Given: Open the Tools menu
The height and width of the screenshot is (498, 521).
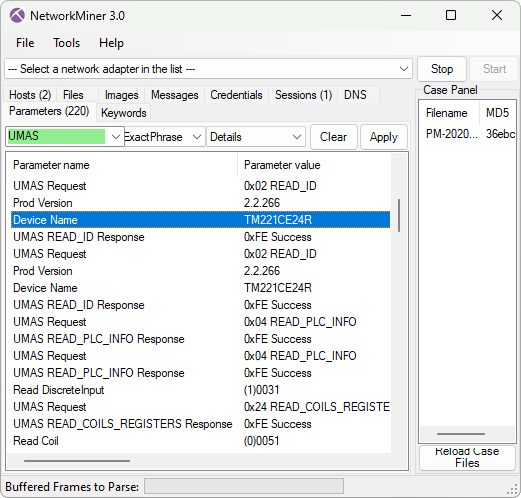Looking at the screenshot, I should tap(67, 43).
